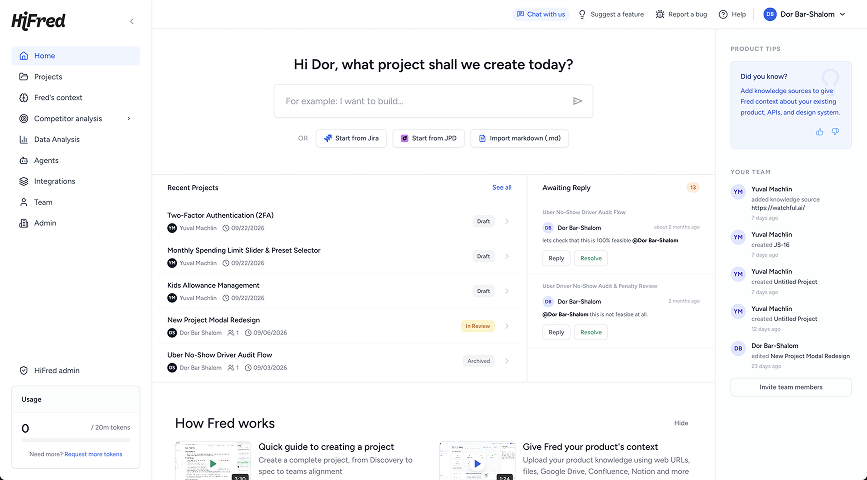The height and width of the screenshot is (480, 867).
Task: Click the Archived status badge
Action: point(479,361)
